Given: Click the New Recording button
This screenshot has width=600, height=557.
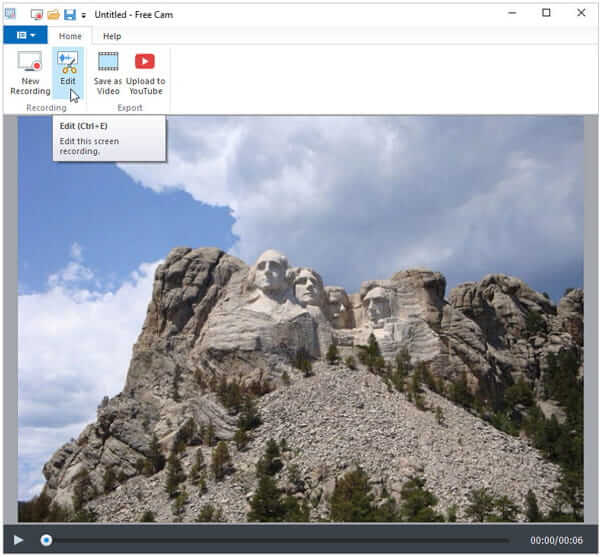Looking at the screenshot, I should click(29, 73).
